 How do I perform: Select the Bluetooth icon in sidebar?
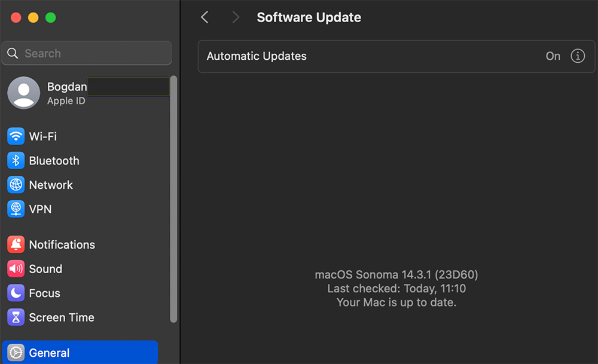click(x=16, y=160)
